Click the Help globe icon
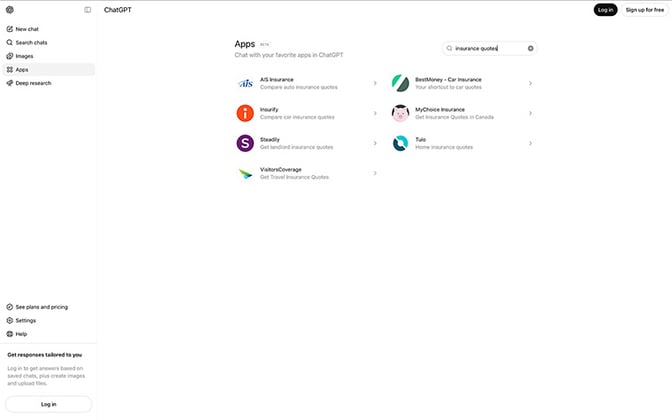 click(x=9, y=334)
